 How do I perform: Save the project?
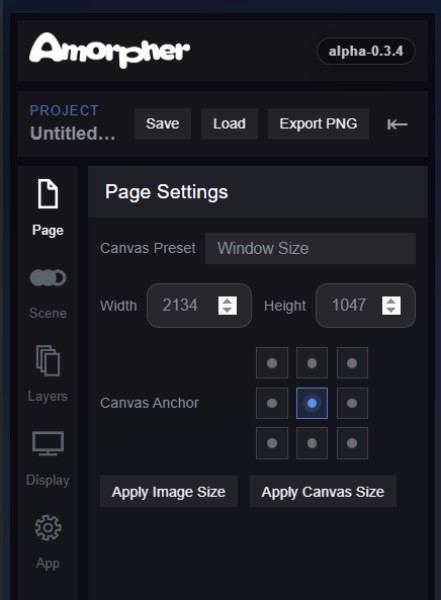click(163, 124)
